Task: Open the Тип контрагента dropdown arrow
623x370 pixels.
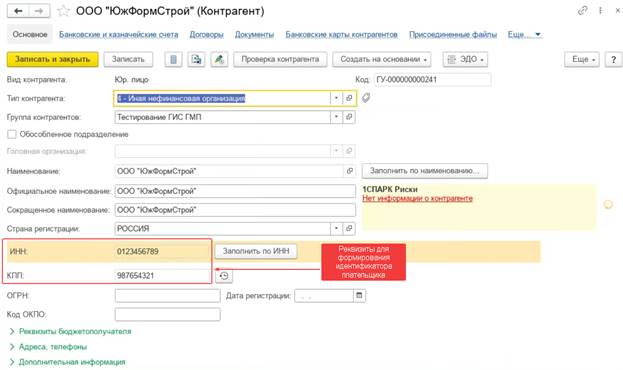Action: pos(336,98)
